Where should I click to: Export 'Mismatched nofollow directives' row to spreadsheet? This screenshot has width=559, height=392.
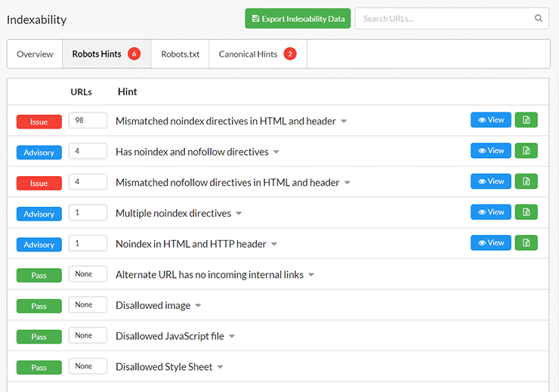pos(527,181)
